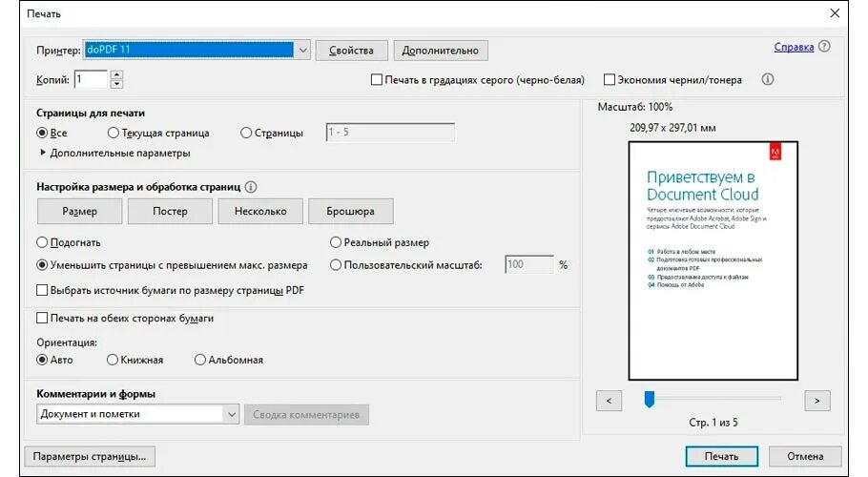Select the Подогнать radio option

click(42, 242)
